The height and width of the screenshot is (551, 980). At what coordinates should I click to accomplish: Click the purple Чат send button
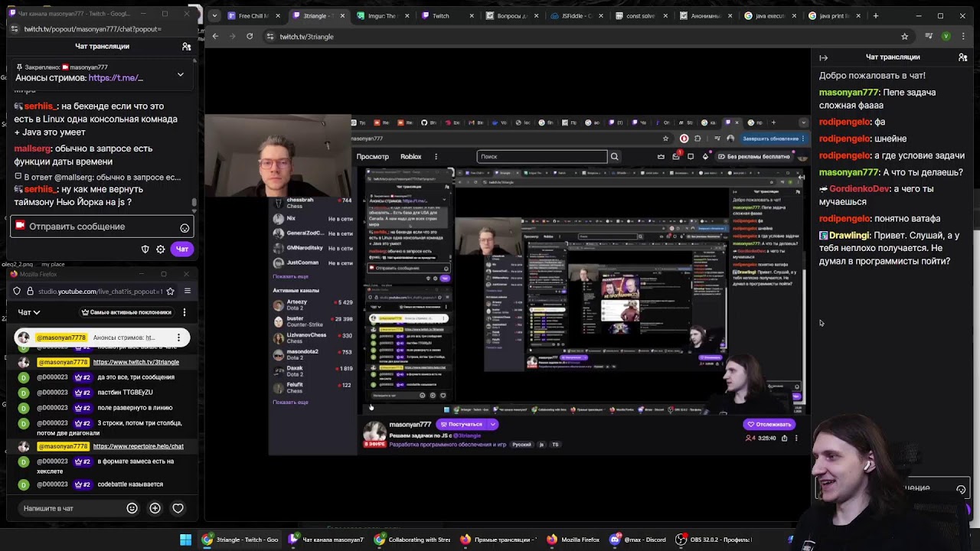pos(182,249)
